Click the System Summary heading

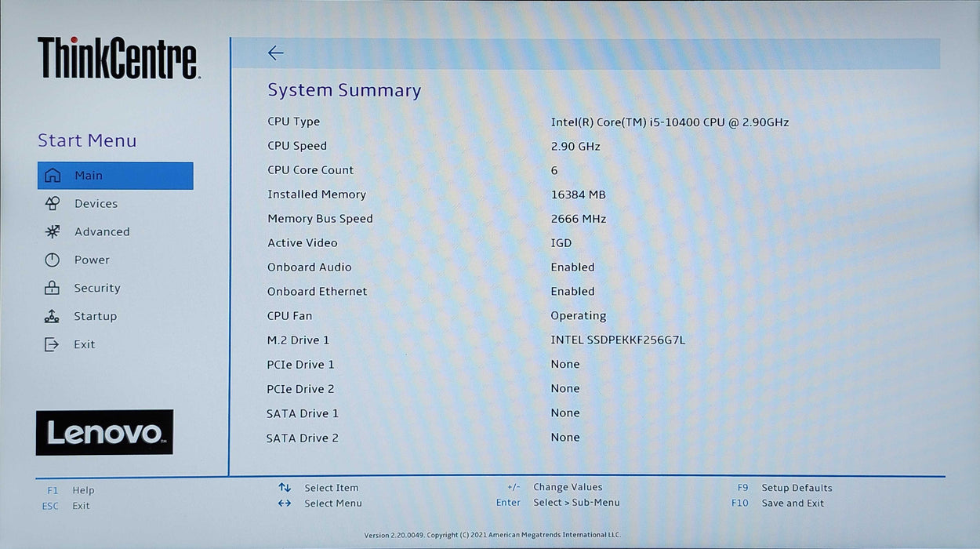[344, 90]
